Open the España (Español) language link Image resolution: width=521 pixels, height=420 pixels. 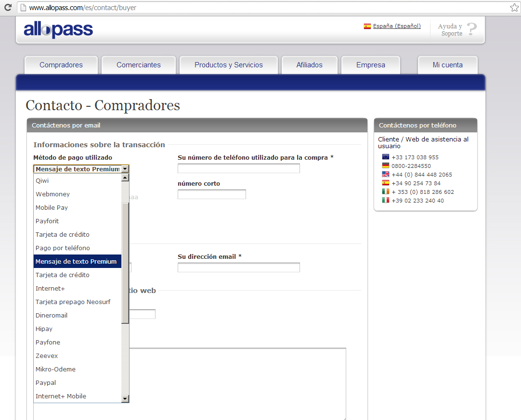coord(397,26)
